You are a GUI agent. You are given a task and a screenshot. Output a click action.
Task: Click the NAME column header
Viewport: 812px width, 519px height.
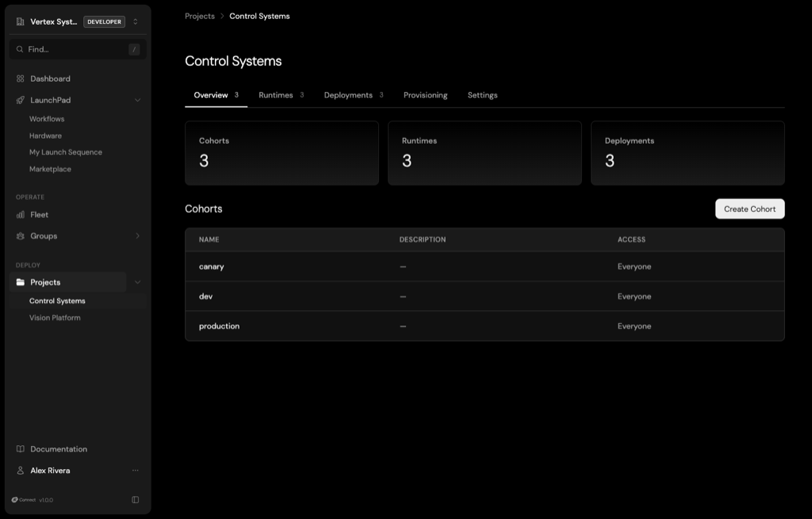209,240
